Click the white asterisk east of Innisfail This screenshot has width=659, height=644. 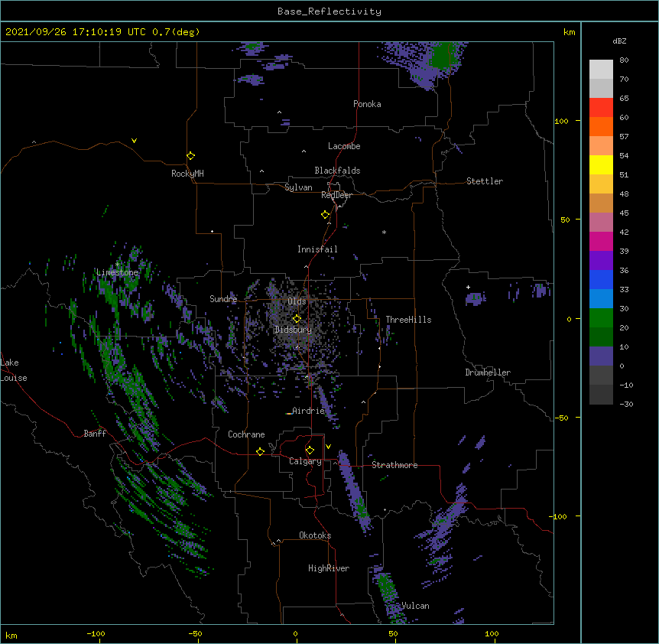tap(384, 233)
